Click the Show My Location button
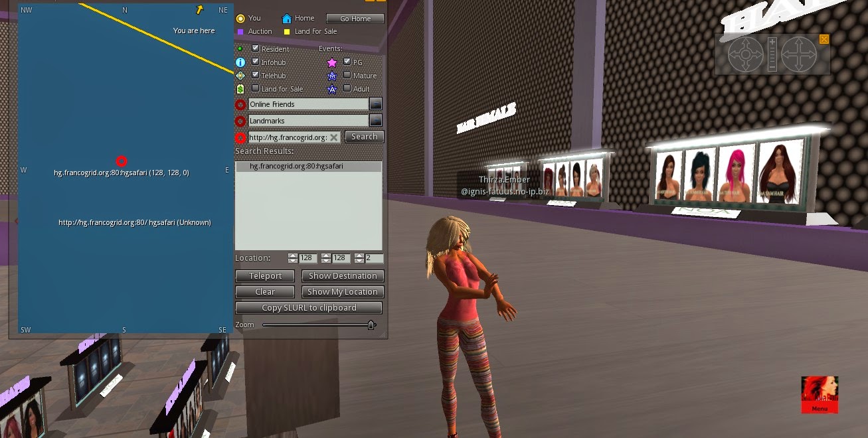The height and width of the screenshot is (438, 868). pyautogui.click(x=343, y=292)
